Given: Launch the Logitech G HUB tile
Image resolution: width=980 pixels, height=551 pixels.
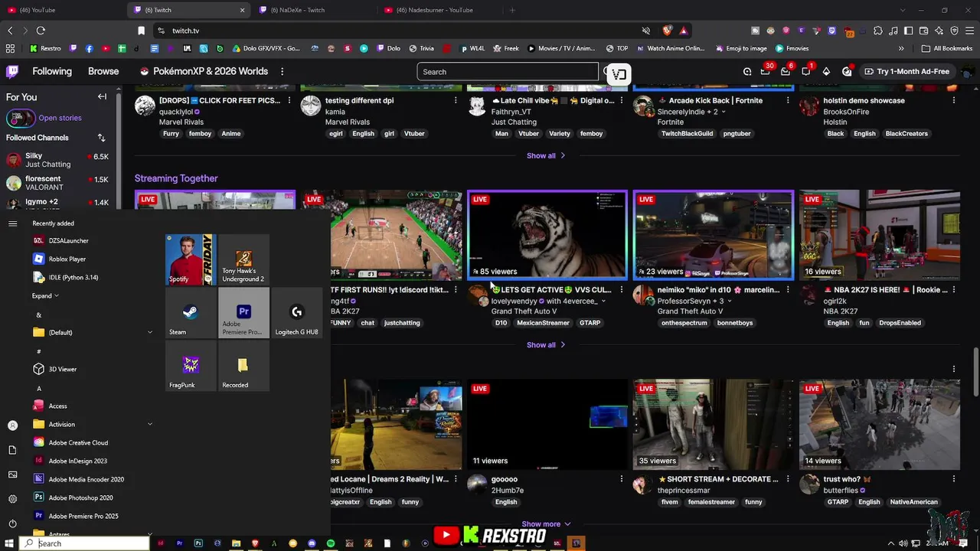Looking at the screenshot, I should point(296,312).
